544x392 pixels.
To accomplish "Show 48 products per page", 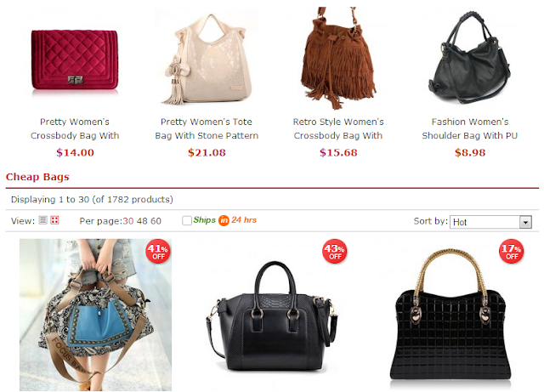I will point(142,221).
